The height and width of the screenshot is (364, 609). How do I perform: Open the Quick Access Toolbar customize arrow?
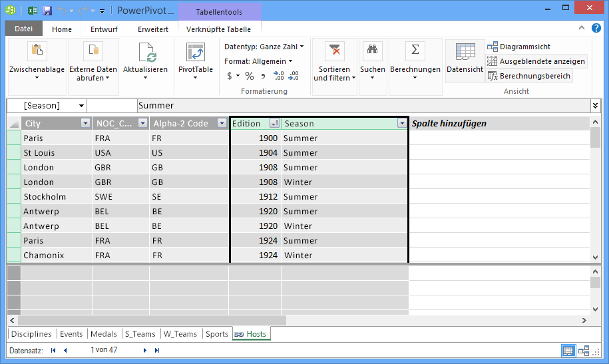pyautogui.click(x=102, y=11)
